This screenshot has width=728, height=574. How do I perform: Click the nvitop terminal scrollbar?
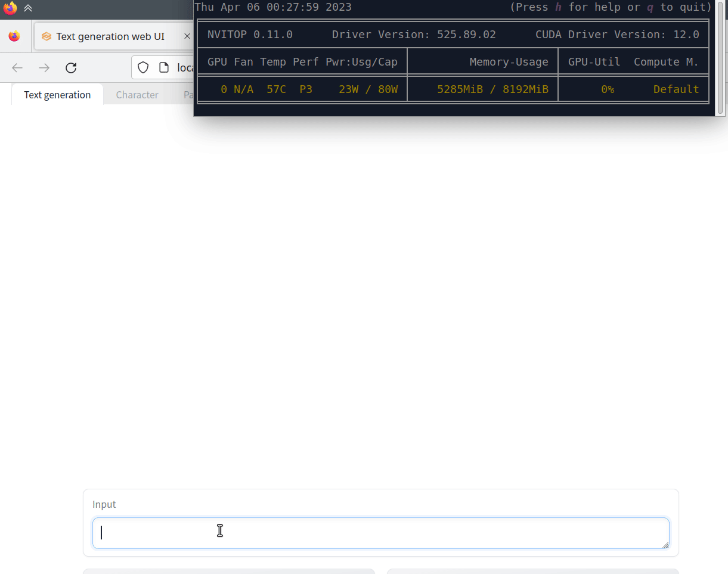coord(720,57)
